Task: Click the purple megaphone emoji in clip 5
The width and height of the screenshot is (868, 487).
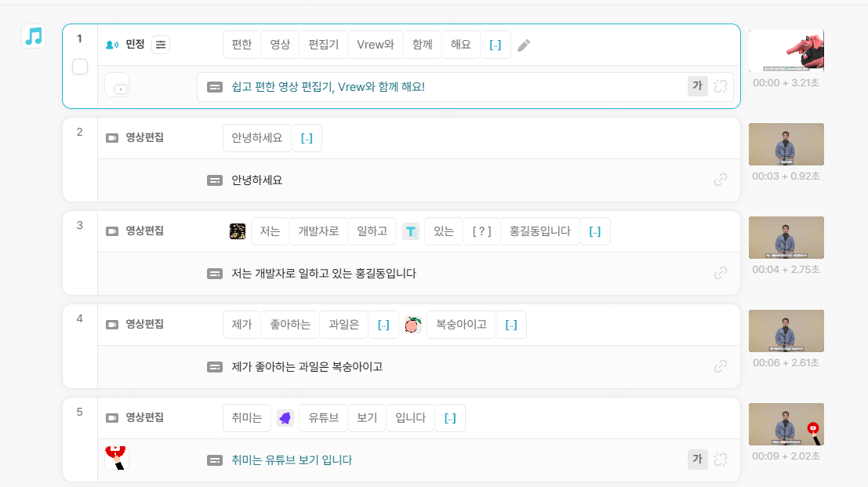Action: (285, 418)
